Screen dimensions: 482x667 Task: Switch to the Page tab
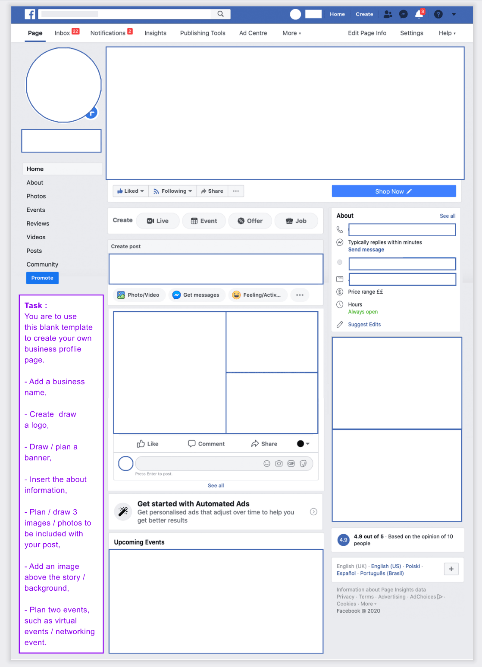[35, 33]
